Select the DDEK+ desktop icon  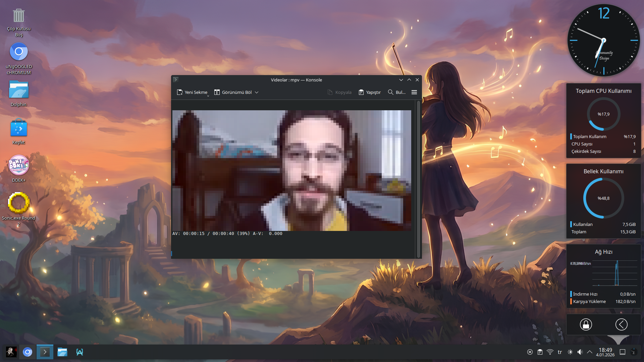pos(19,169)
